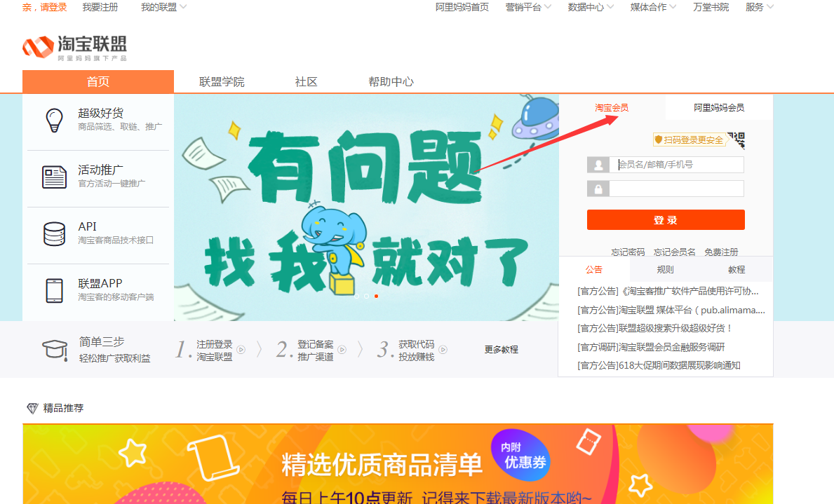
Task: Click the newspaper icon beside 活动推广
Action: click(54, 177)
